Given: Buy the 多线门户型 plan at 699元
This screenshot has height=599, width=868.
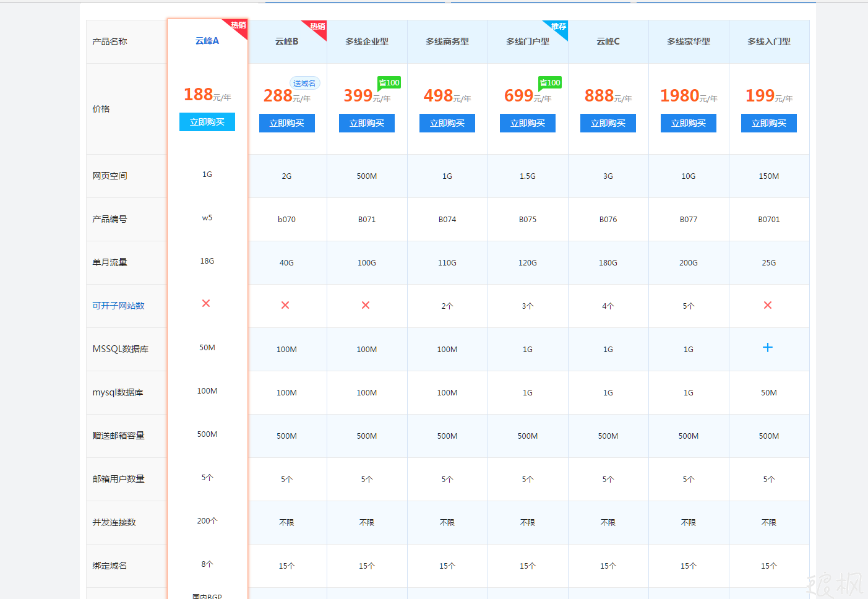Looking at the screenshot, I should [x=528, y=123].
